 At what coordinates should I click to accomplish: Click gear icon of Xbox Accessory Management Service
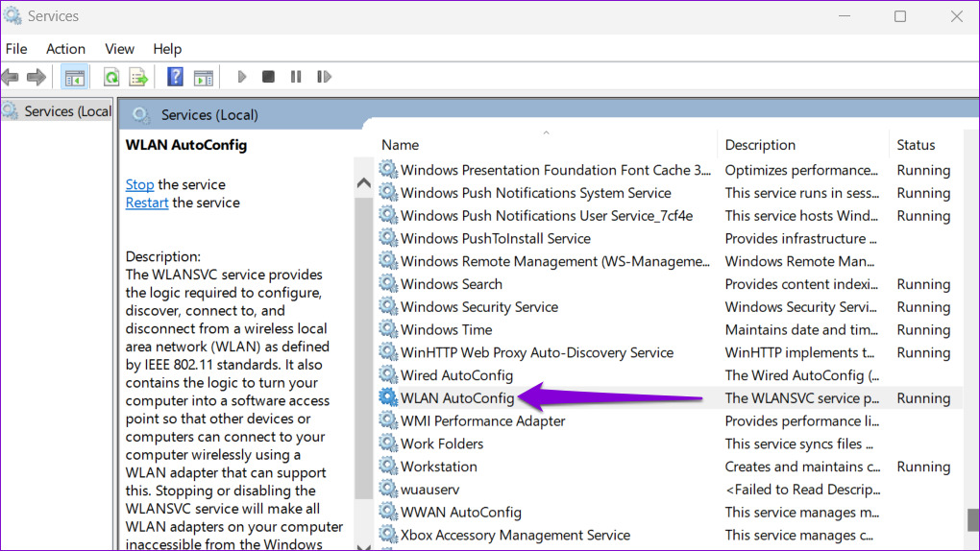(388, 534)
